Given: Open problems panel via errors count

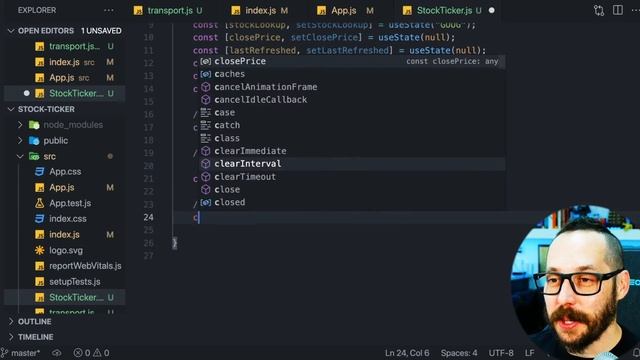Looking at the screenshot, I should pos(82,353).
